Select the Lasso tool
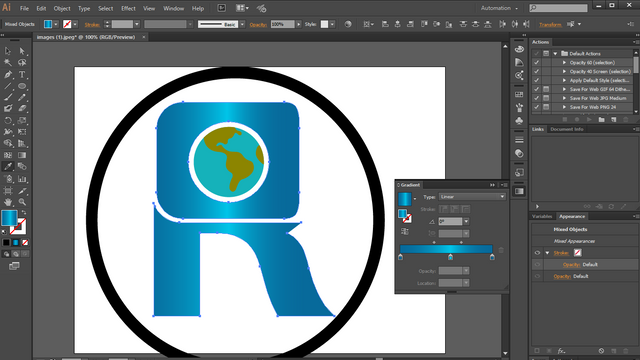The height and width of the screenshot is (360, 640). (x=22, y=62)
